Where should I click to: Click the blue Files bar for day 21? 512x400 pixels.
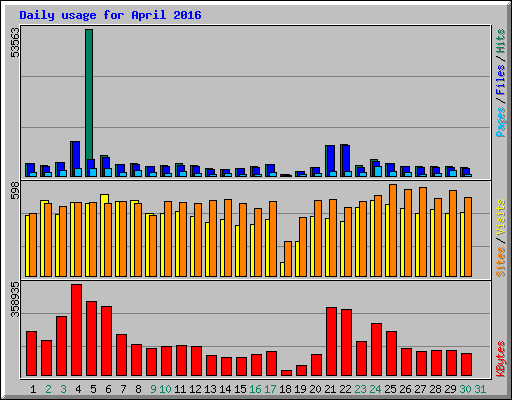click(x=331, y=159)
